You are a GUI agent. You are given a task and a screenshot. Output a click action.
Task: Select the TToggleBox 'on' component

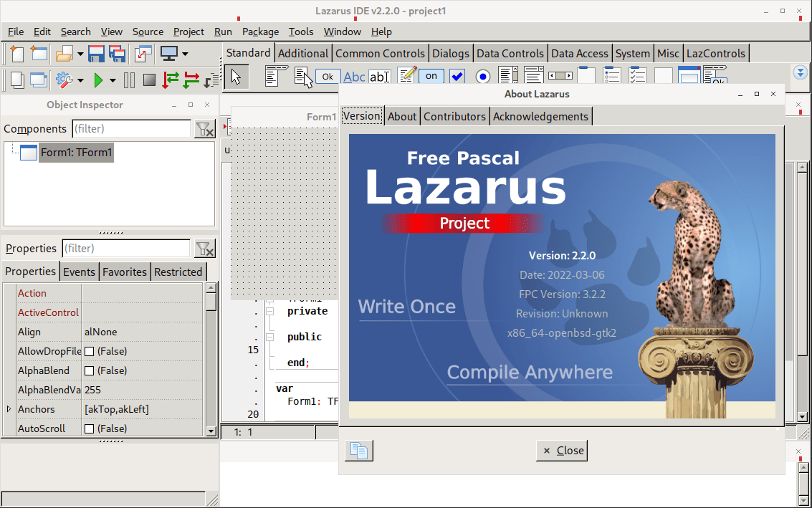click(431, 76)
